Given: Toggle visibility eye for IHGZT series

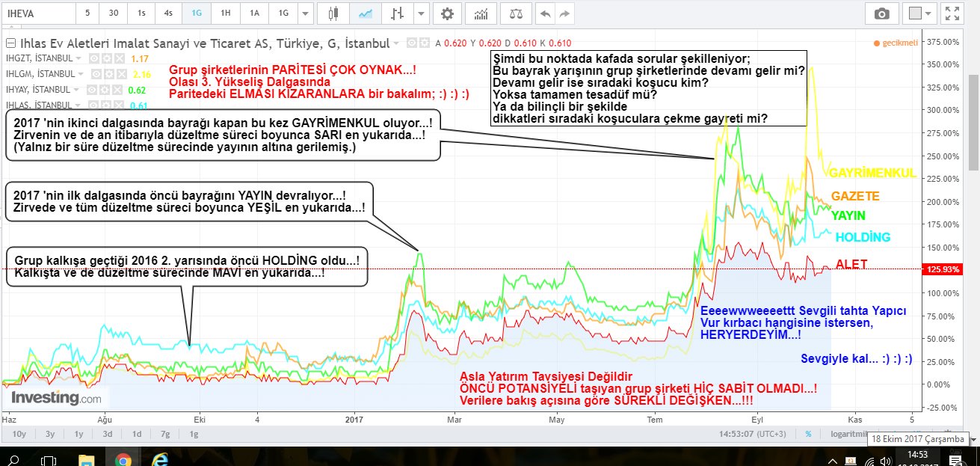Looking at the screenshot, I should [x=93, y=58].
